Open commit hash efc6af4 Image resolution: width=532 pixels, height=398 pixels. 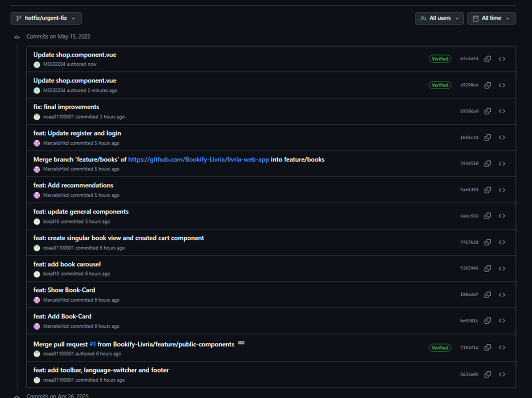469,58
